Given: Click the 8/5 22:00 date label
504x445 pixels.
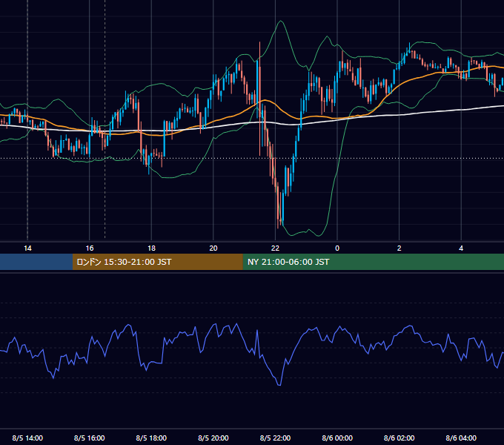Looking at the screenshot, I should (275, 438).
